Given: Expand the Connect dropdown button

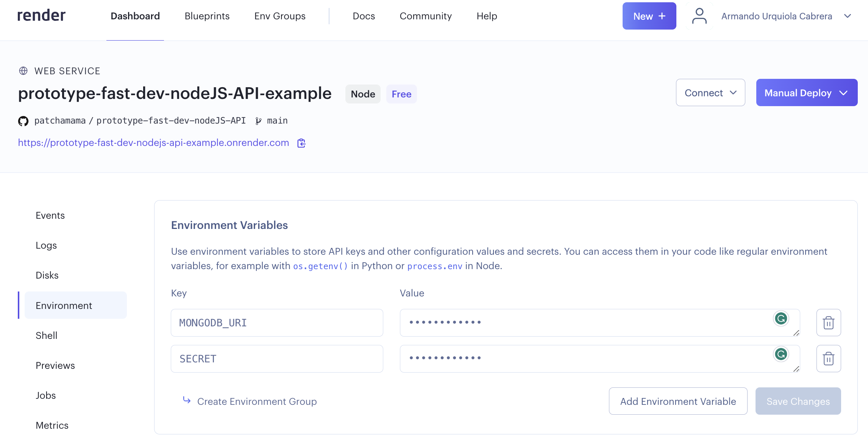Looking at the screenshot, I should tap(710, 92).
